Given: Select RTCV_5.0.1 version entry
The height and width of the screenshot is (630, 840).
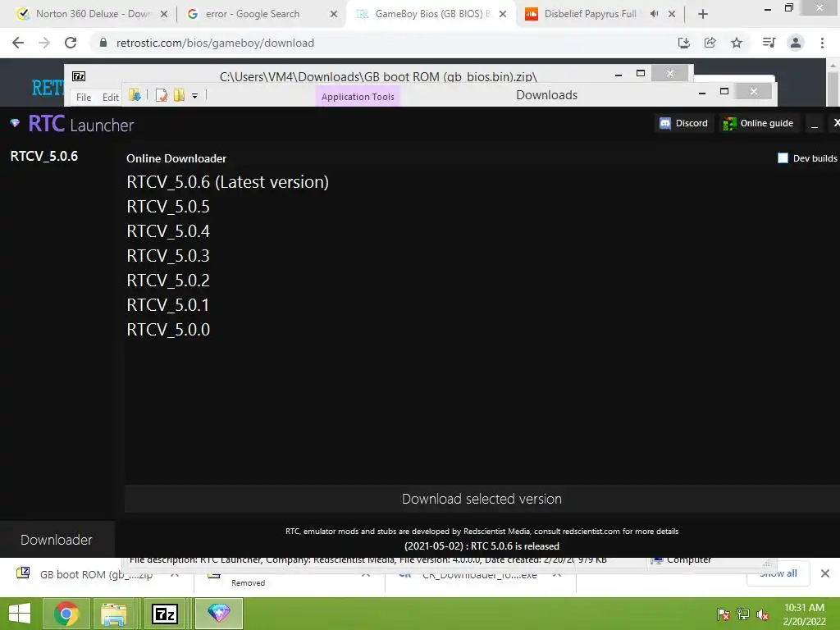Looking at the screenshot, I should point(168,305).
